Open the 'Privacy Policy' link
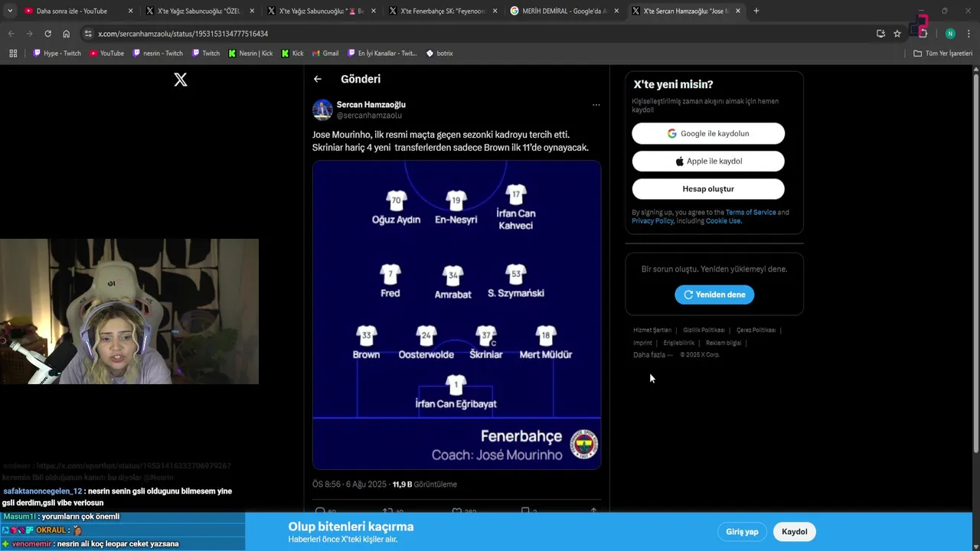The width and height of the screenshot is (980, 551). (652, 221)
